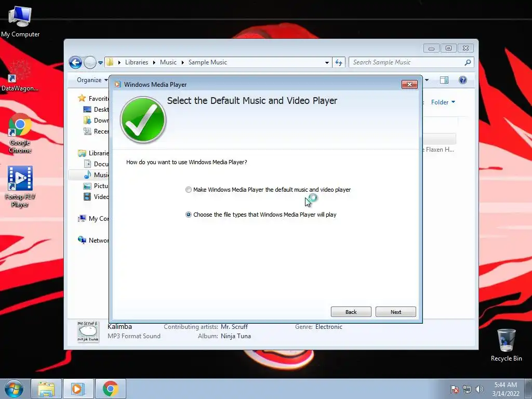Open Google Chrome desktop shortcut
The image size is (532, 399).
[x=20, y=134]
